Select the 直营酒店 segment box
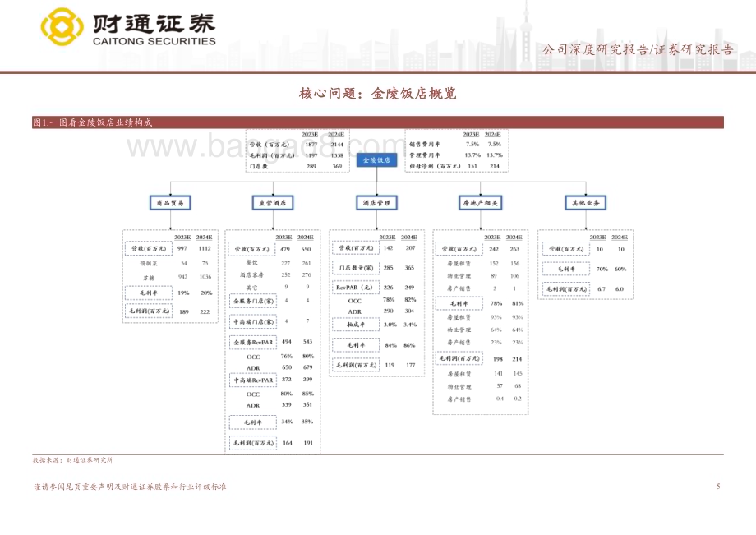Screen dimensions: 756x535 point(273,203)
